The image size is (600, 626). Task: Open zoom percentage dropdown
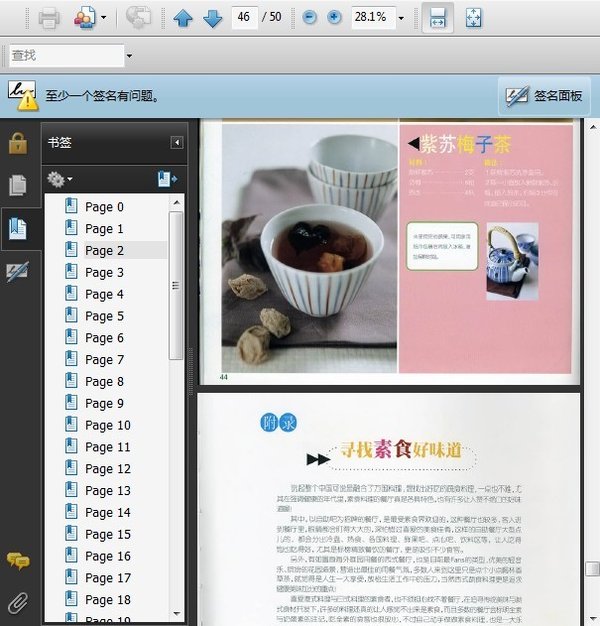coord(401,18)
